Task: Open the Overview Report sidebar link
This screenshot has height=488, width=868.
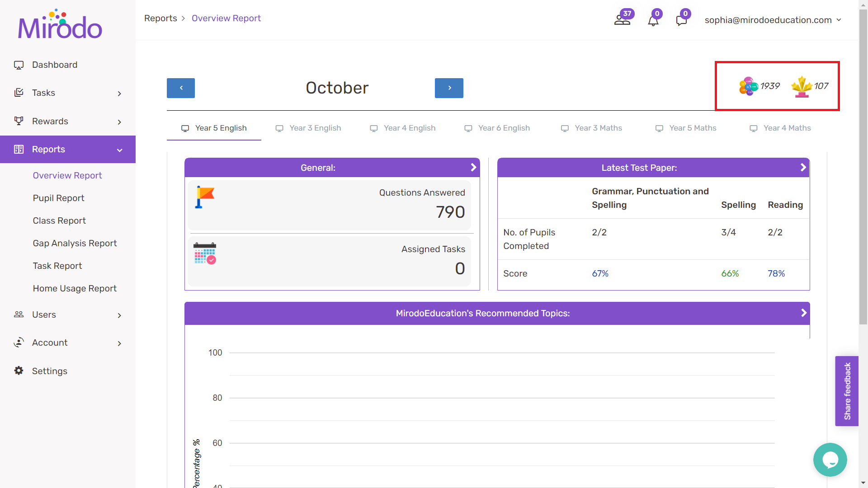Action: tap(67, 175)
